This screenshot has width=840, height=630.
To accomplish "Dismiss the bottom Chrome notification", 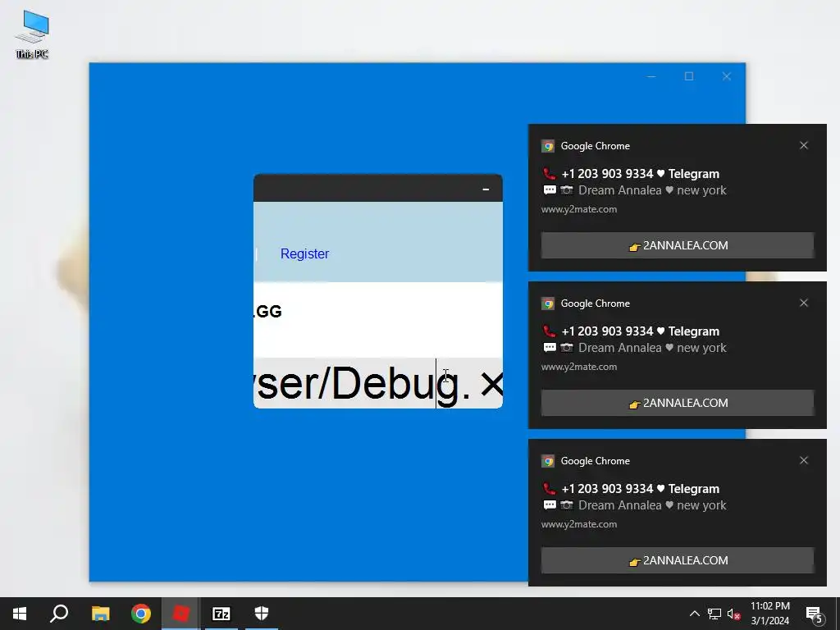I will [x=804, y=460].
